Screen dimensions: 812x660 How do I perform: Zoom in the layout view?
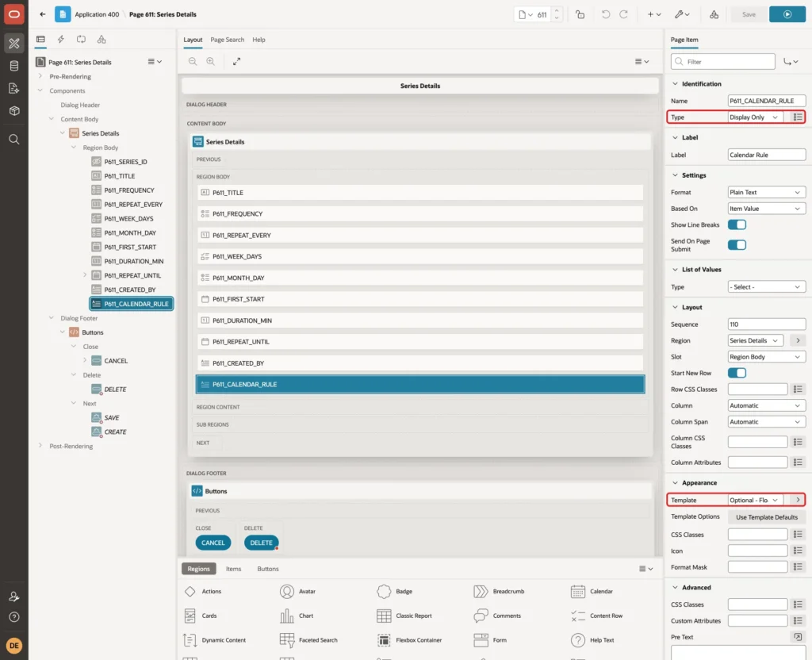click(211, 62)
